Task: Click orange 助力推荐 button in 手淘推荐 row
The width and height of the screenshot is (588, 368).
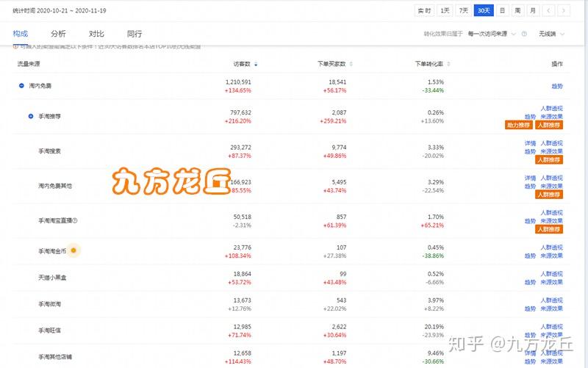Action: [x=519, y=125]
